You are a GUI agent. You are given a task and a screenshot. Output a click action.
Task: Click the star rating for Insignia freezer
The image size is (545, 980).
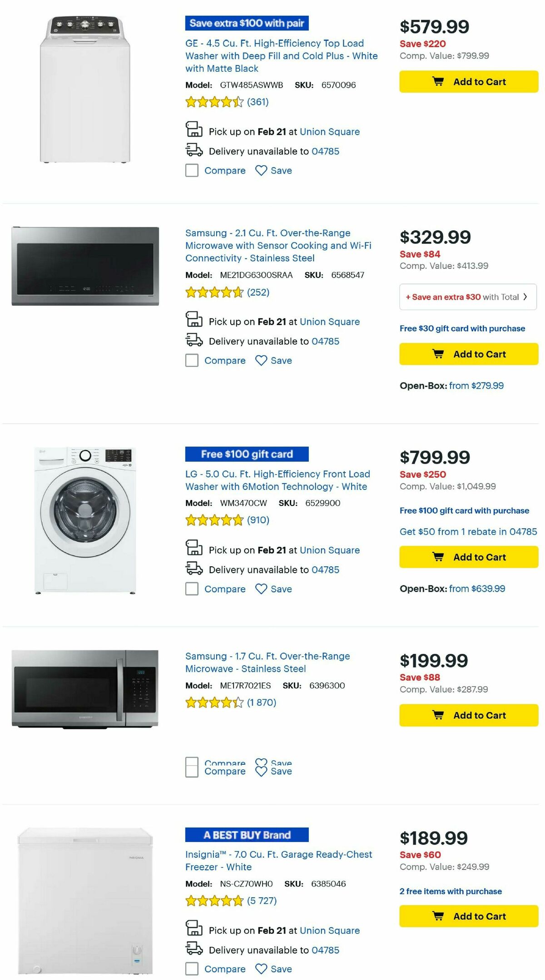pos(213,901)
